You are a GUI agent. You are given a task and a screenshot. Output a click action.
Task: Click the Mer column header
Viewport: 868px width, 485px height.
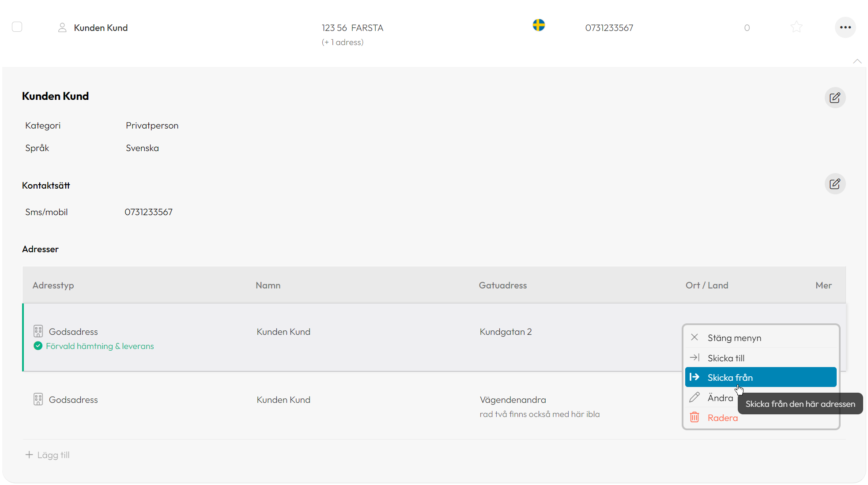click(823, 285)
